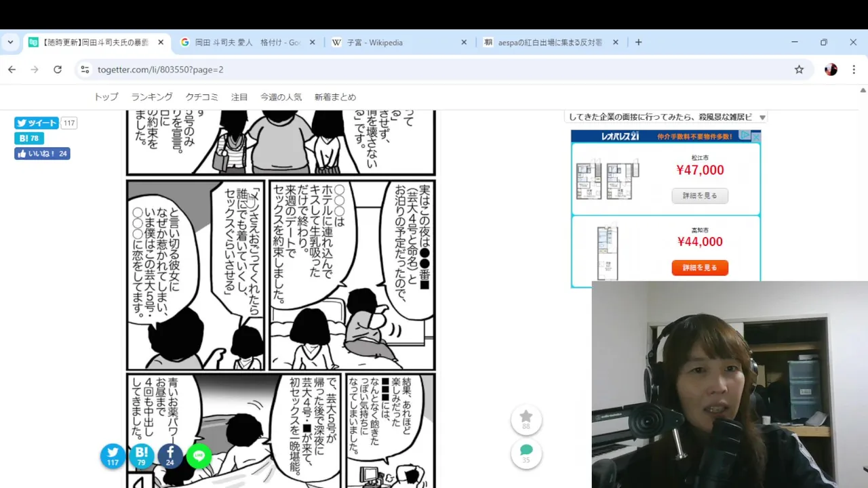Expand the sidebar headline dropdown arrow
This screenshot has width=868, height=488.
pyautogui.click(x=762, y=117)
